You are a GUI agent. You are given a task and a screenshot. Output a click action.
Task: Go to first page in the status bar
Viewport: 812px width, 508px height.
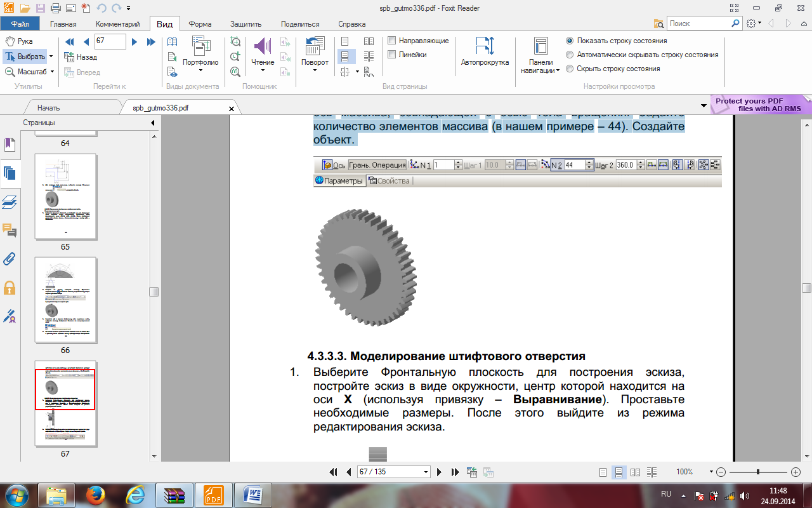[333, 472]
